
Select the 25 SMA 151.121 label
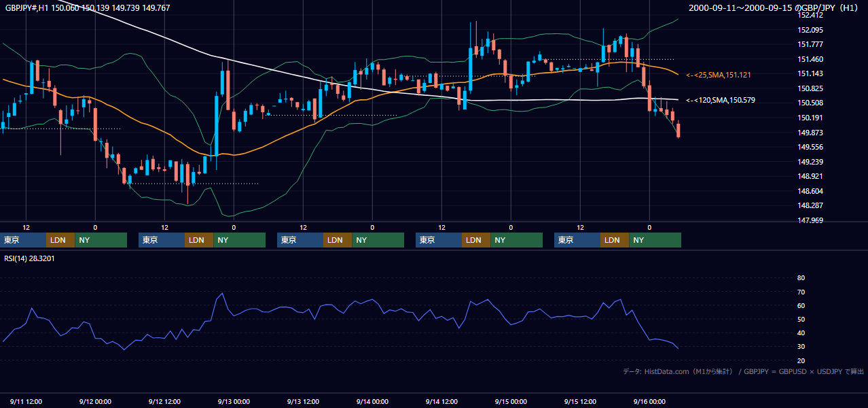719,75
